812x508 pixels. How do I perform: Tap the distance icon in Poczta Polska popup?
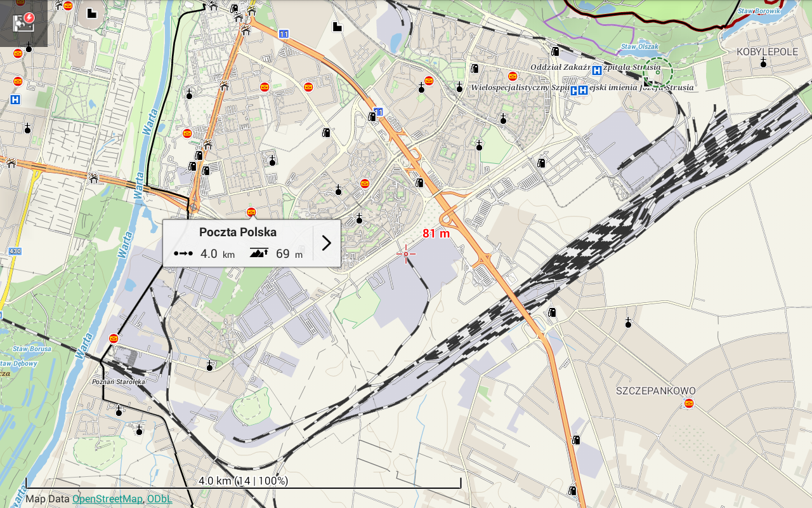183,253
